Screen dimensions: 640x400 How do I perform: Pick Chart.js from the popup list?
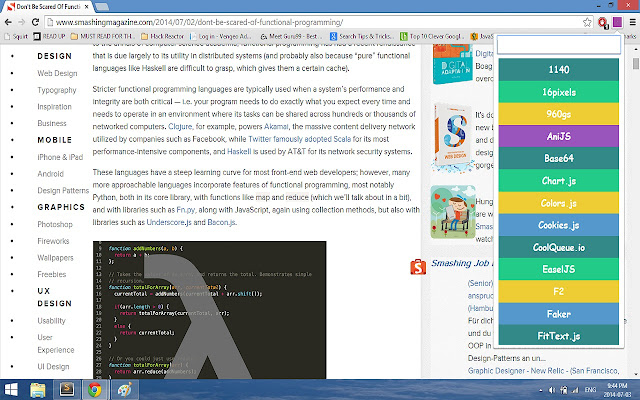point(558,180)
